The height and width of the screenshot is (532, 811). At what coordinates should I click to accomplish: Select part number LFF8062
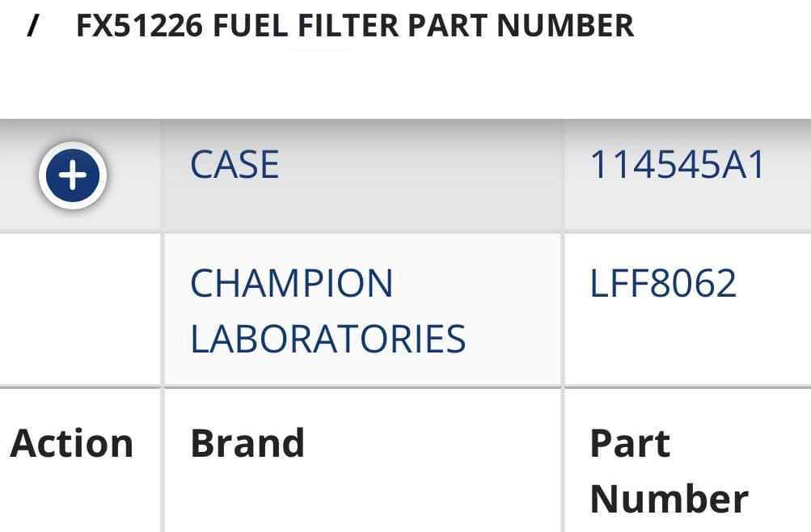663,283
